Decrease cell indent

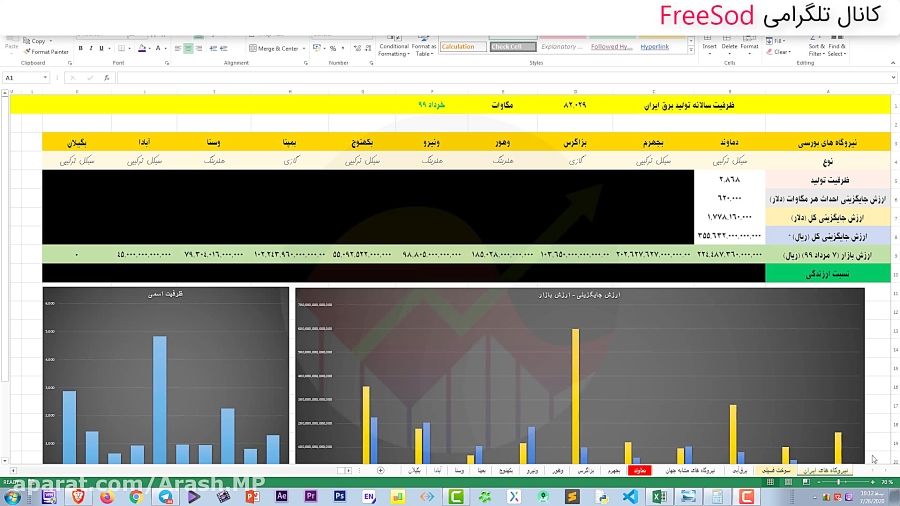coord(213,49)
